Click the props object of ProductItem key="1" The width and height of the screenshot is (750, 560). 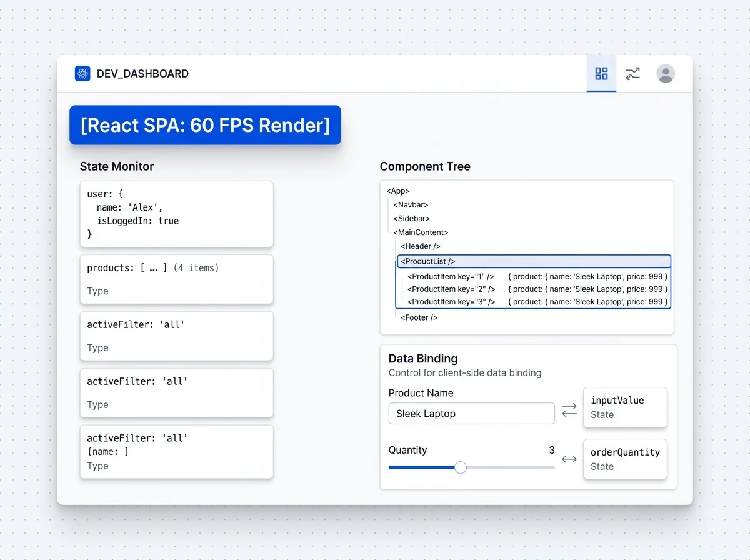pyautogui.click(x=588, y=276)
